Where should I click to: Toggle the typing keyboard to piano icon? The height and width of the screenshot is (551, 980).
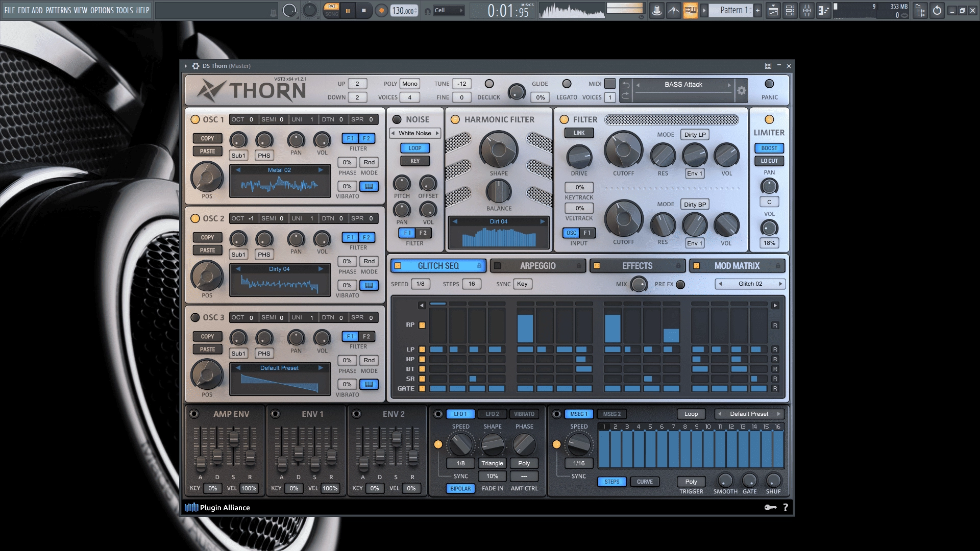point(690,10)
